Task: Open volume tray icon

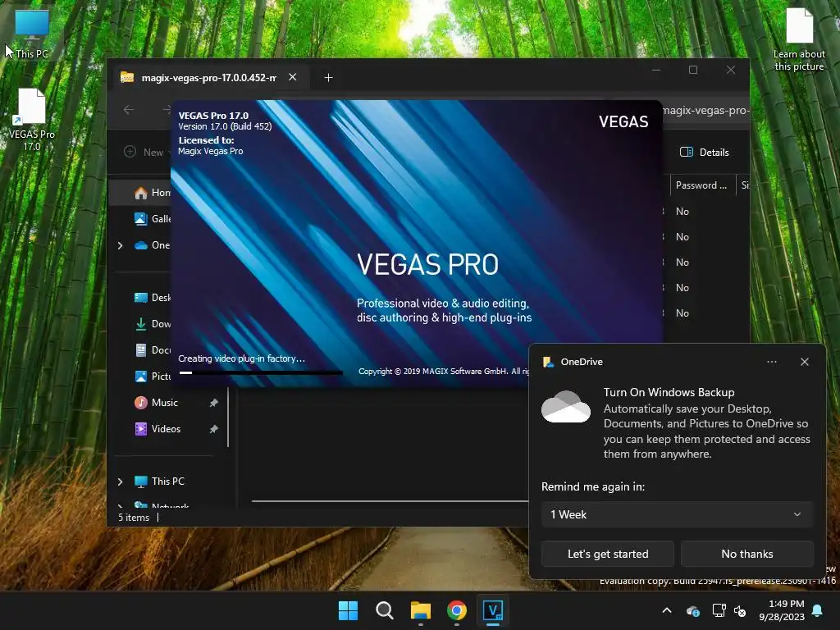Action: click(x=740, y=610)
